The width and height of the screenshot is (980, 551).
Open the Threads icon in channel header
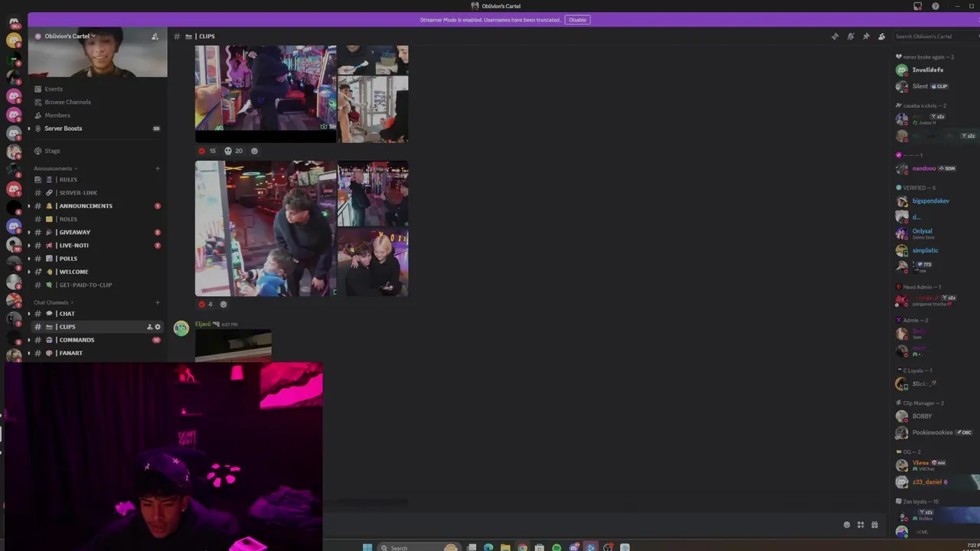(835, 37)
